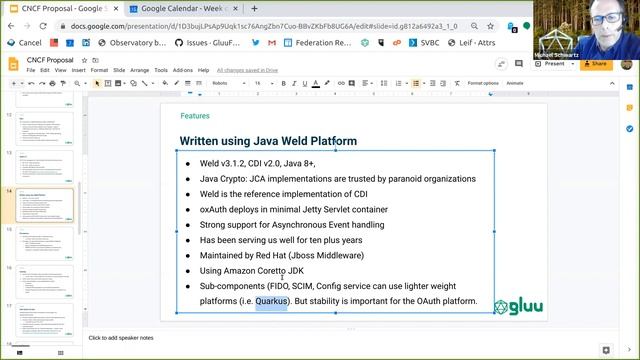Click the Print icon
Viewport: 640px width, 360px height.
52,83
